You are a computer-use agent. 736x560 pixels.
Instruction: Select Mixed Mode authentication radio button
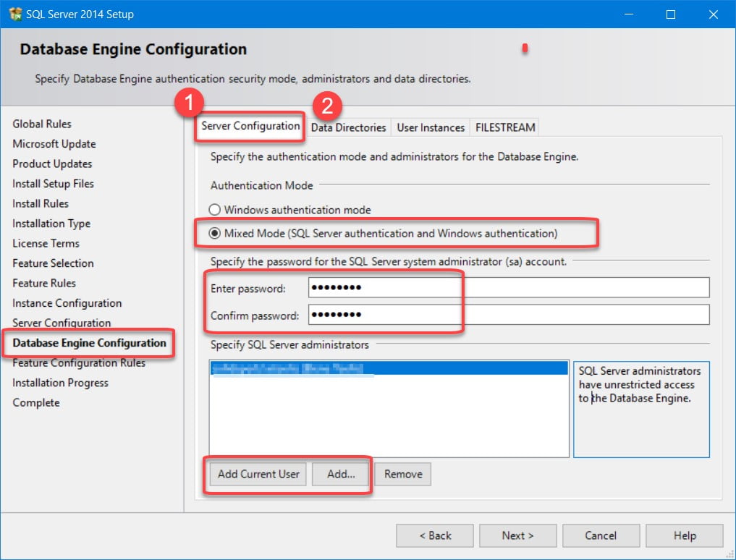point(214,233)
